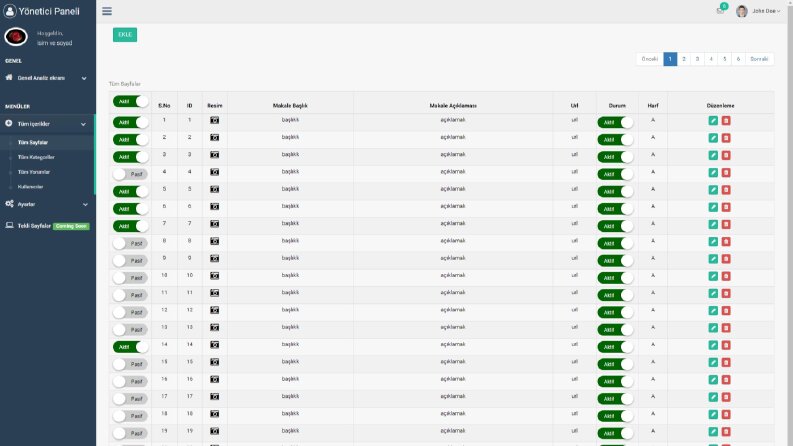Screen dimensions: 793x446
Task: Toggle the Durum Aktif switch in row 6
Action: 615,209
